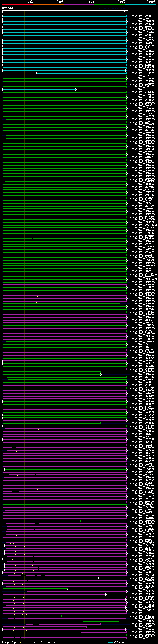Click hit label UniRef100_C7YK09
158x644 pixels.
(142, 469)
